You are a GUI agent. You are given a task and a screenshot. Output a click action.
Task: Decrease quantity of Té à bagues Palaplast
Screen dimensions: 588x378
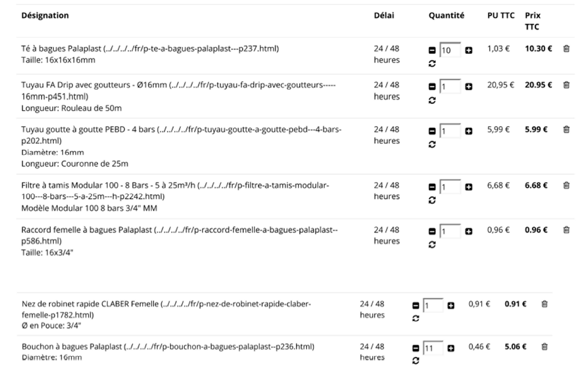(x=432, y=51)
